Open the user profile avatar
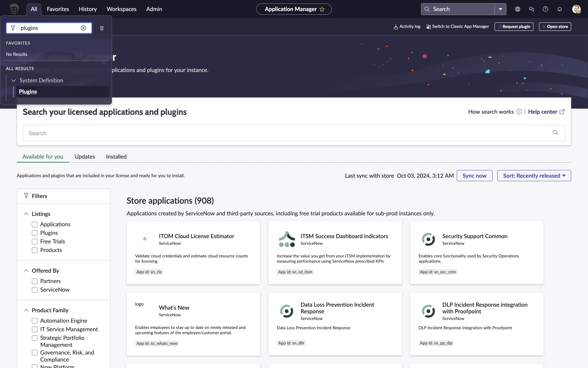This screenshot has width=588, height=368. click(x=576, y=9)
